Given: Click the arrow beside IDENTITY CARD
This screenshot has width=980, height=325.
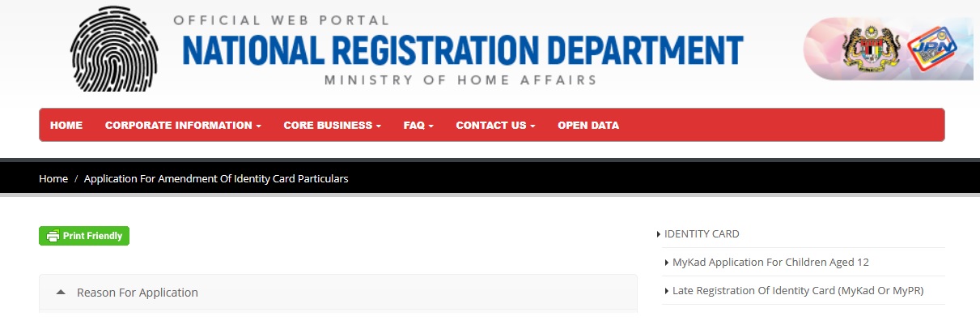Looking at the screenshot, I should [659, 234].
